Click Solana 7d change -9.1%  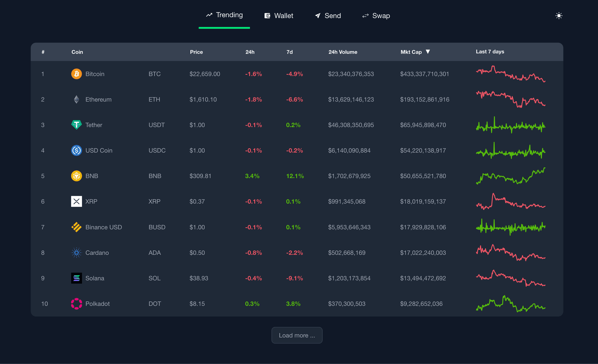[x=294, y=278]
